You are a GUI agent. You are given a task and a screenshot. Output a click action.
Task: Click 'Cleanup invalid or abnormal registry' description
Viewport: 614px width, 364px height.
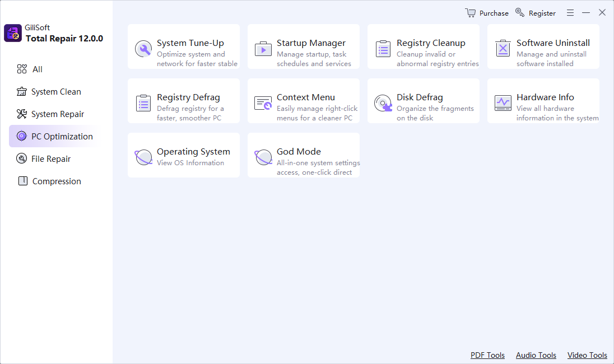tap(438, 59)
